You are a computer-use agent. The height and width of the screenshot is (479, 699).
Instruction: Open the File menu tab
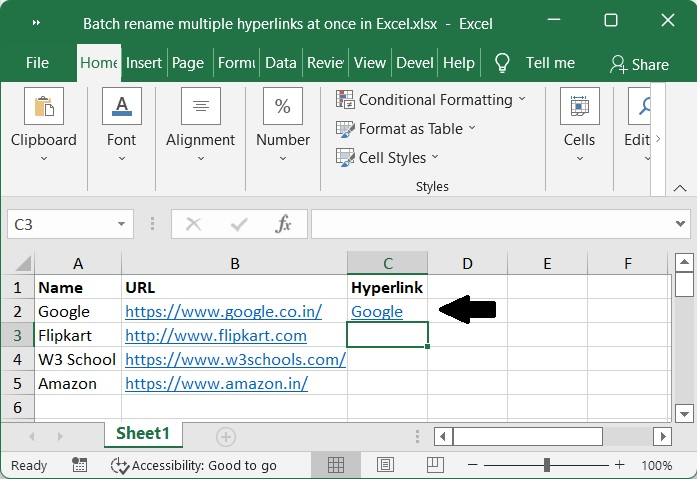point(37,62)
